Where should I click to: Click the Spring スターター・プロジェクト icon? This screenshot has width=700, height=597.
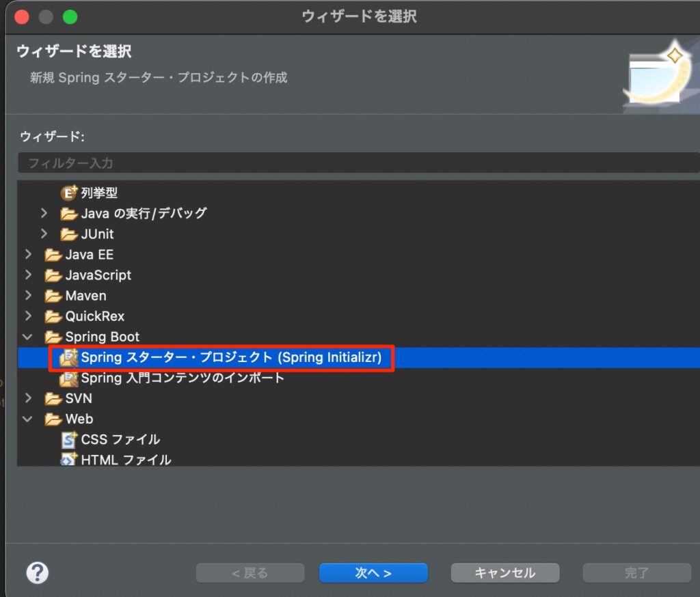pos(69,357)
